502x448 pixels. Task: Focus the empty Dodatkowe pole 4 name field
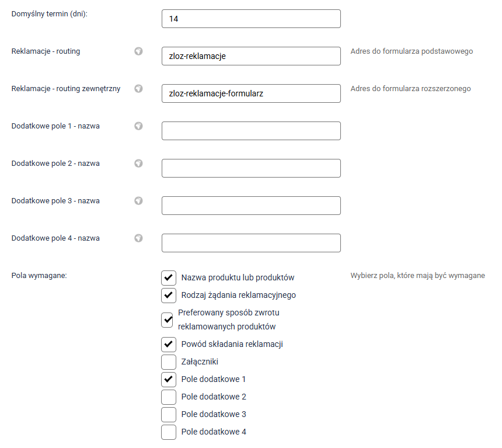click(251, 243)
